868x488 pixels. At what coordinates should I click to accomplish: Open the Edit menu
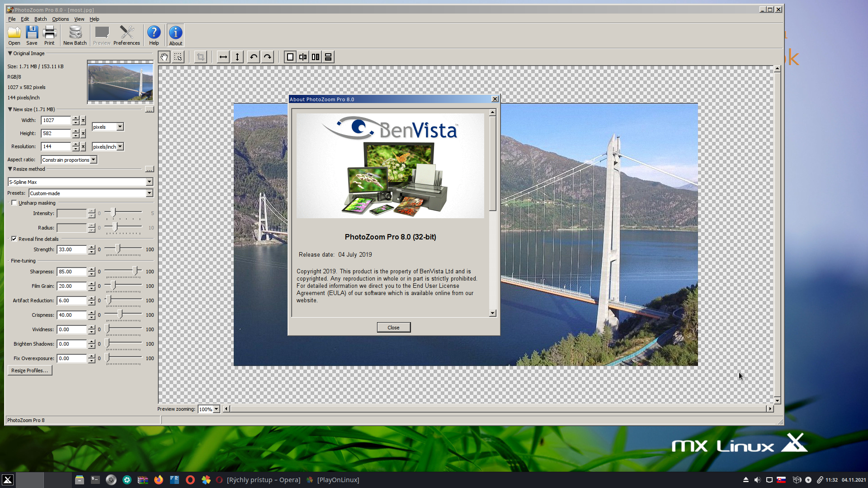coord(25,19)
